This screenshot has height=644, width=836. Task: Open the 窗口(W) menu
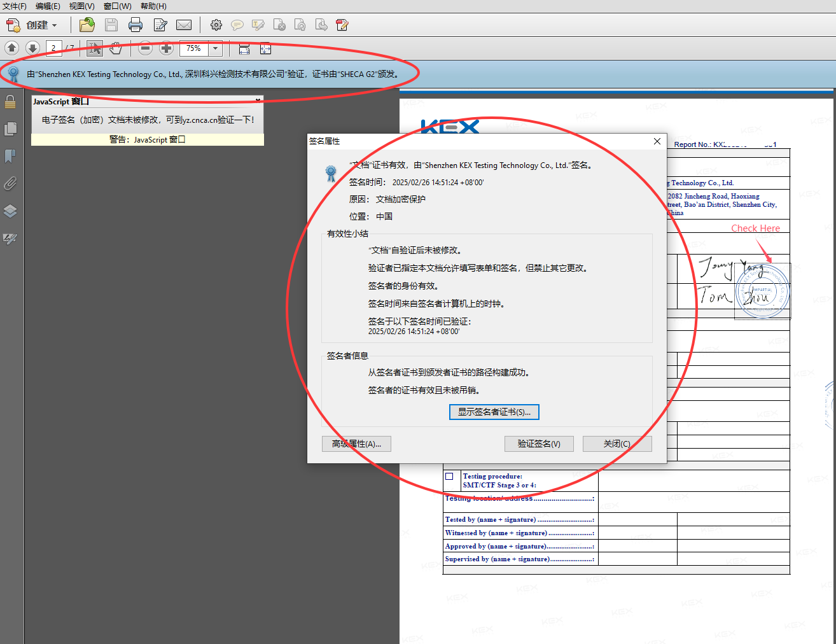coord(118,6)
